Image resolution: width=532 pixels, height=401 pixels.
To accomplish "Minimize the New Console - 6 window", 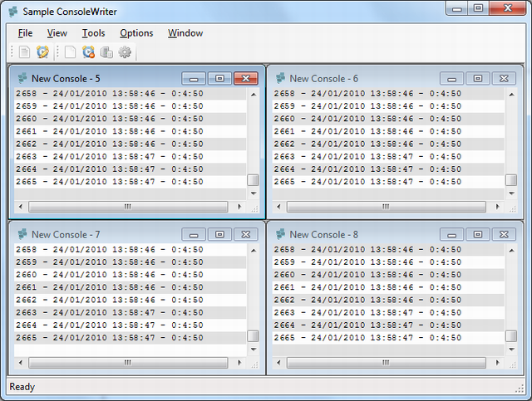I will click(452, 79).
